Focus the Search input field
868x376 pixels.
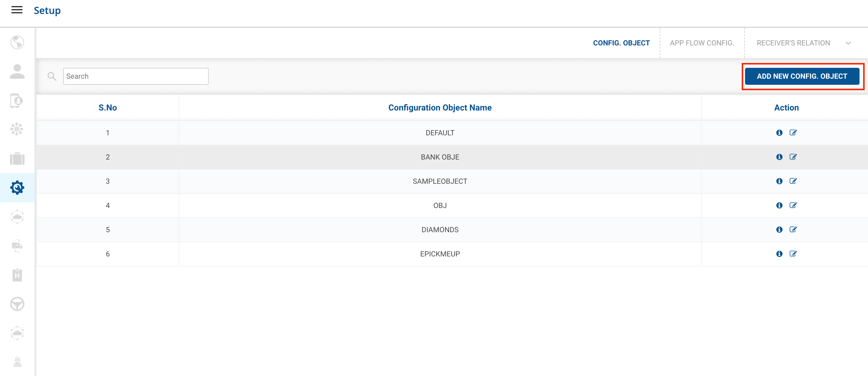click(x=135, y=77)
